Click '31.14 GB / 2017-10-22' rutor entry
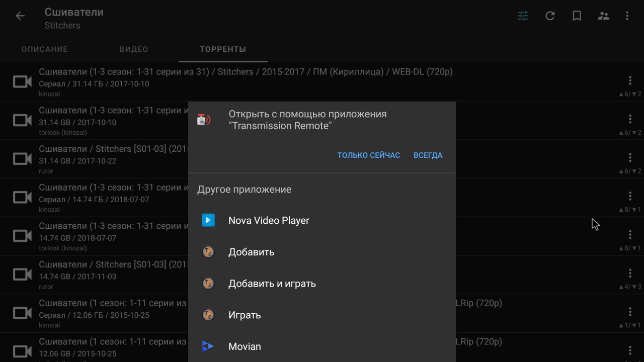 (x=77, y=161)
